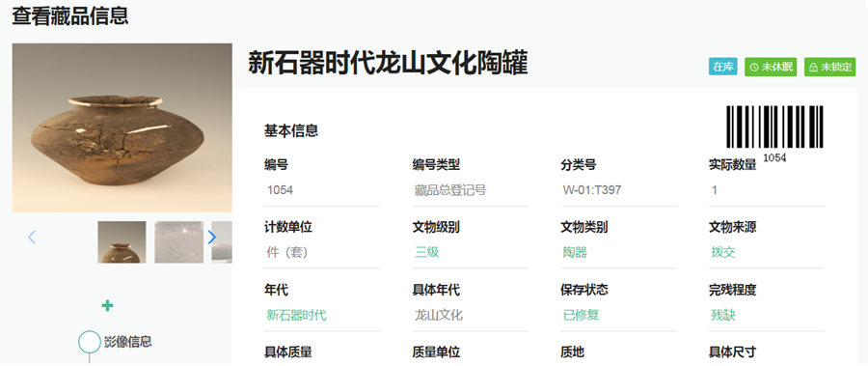Click the green plus icon
Image resolution: width=868 pixels, height=366 pixels.
point(107,305)
